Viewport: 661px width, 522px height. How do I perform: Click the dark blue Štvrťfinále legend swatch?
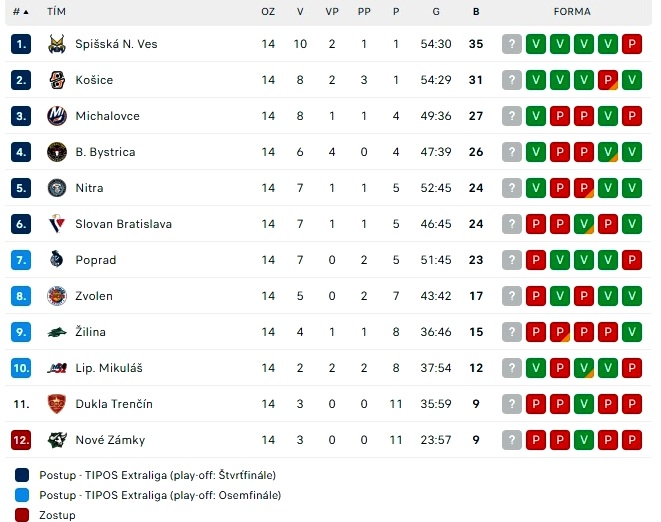[x=23, y=476]
